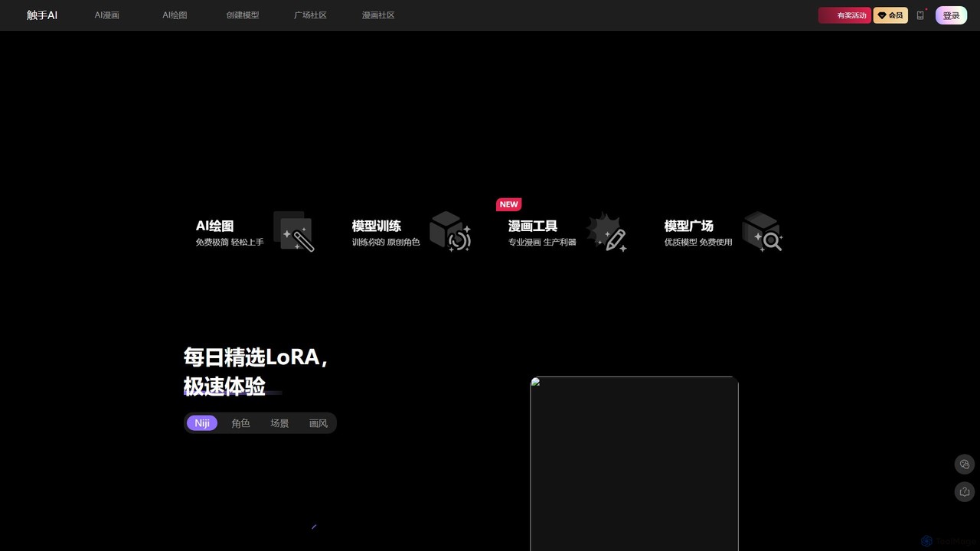Select the 模型广场 title text

[688, 226]
